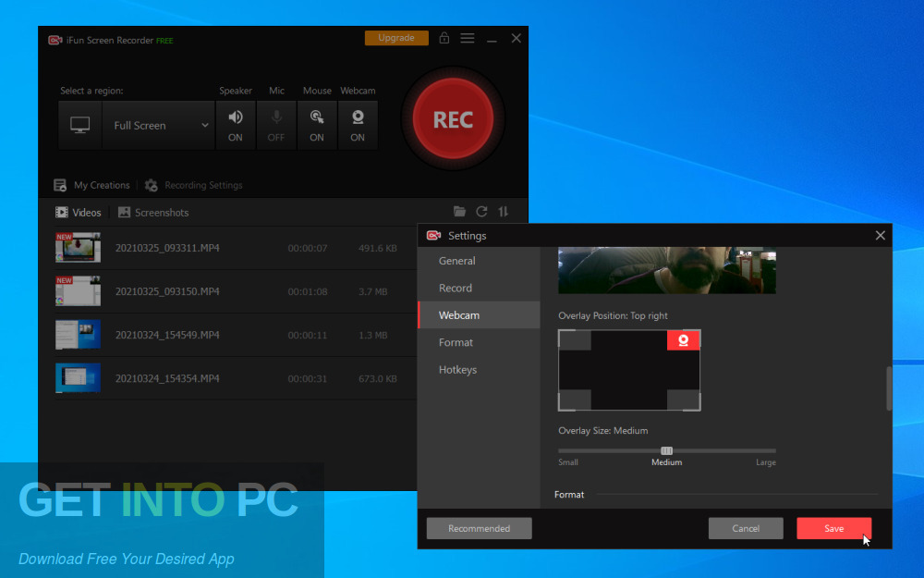Viewport: 924px width, 578px height.
Task: Select file name 20210324_154549.MP4
Action: (x=167, y=335)
